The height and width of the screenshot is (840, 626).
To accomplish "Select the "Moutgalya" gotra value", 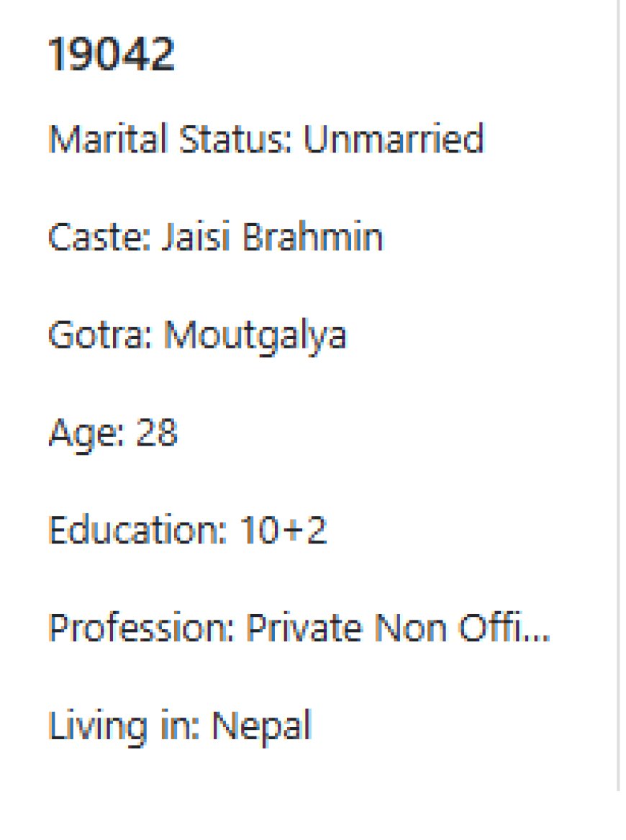I will [x=255, y=335].
